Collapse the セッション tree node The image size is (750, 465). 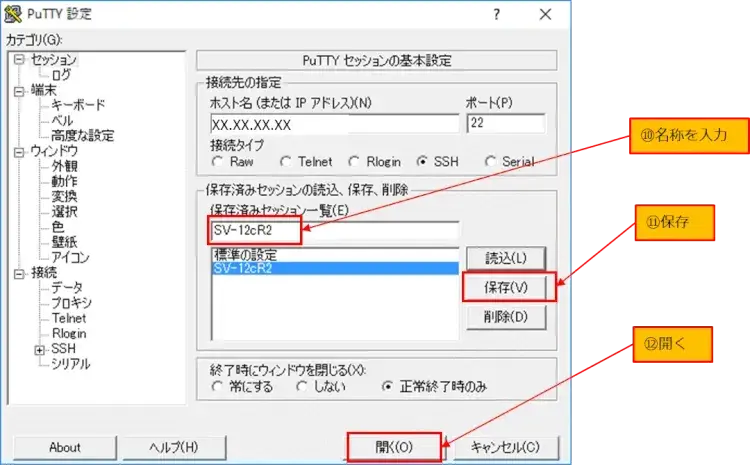coord(17,60)
